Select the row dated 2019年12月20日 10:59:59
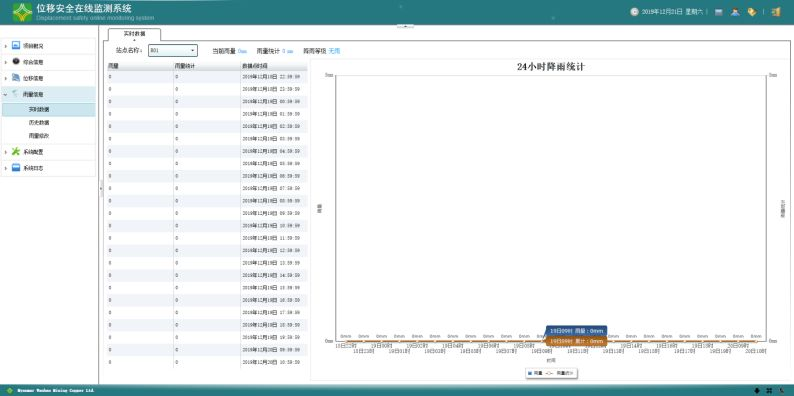794x396 pixels. (207, 363)
